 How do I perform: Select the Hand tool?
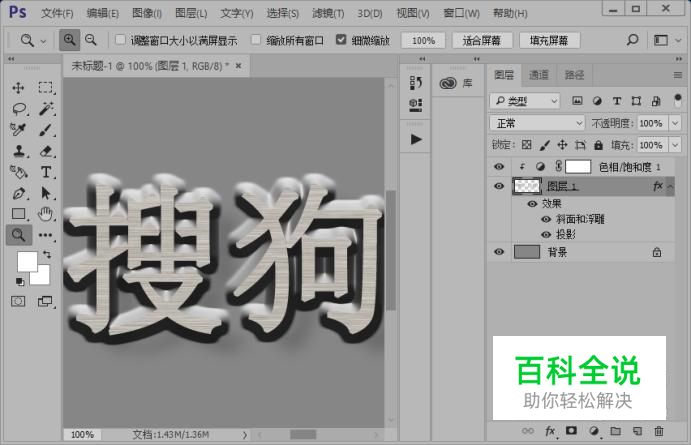point(45,214)
